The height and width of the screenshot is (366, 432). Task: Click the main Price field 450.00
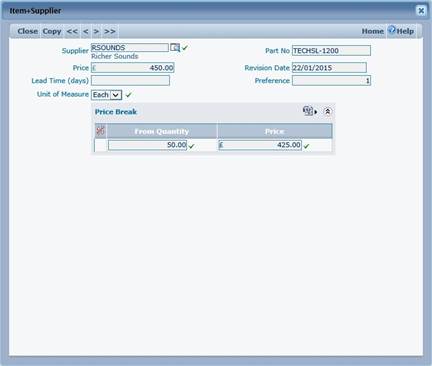pyautogui.click(x=133, y=68)
